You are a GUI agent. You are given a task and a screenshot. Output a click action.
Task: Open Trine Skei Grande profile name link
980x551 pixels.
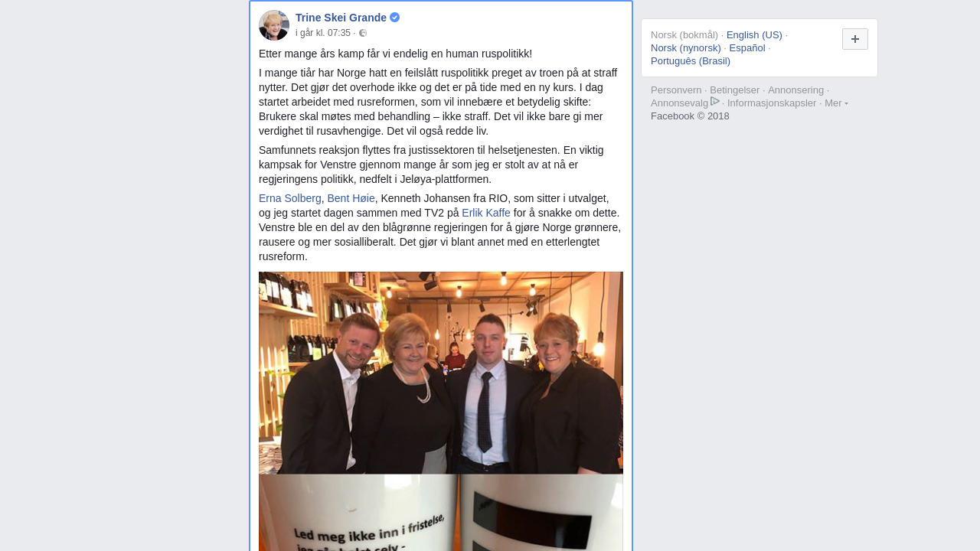coord(341,18)
